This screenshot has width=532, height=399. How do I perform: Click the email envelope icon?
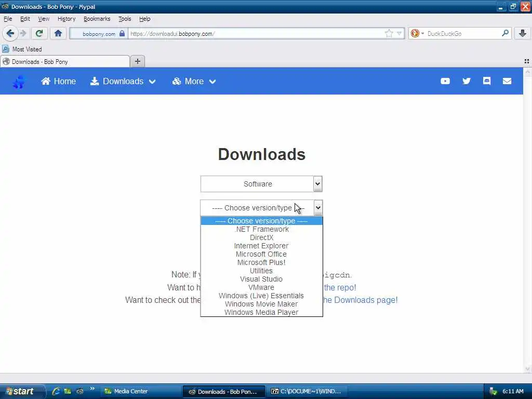507,81
